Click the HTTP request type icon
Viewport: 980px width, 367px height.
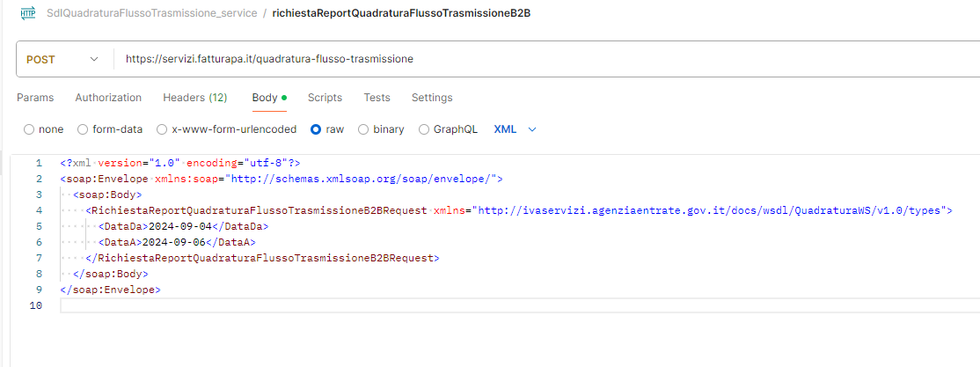pos(28,13)
